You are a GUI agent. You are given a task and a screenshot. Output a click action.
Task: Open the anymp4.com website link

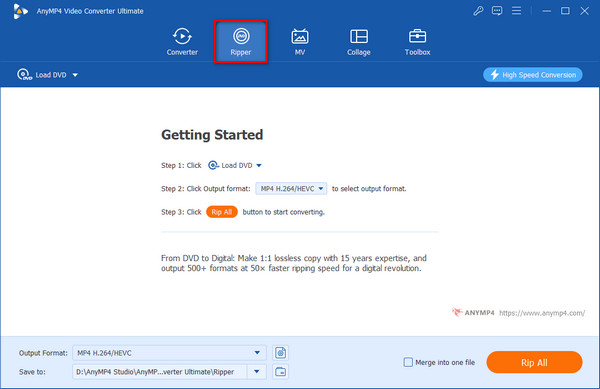click(x=542, y=313)
